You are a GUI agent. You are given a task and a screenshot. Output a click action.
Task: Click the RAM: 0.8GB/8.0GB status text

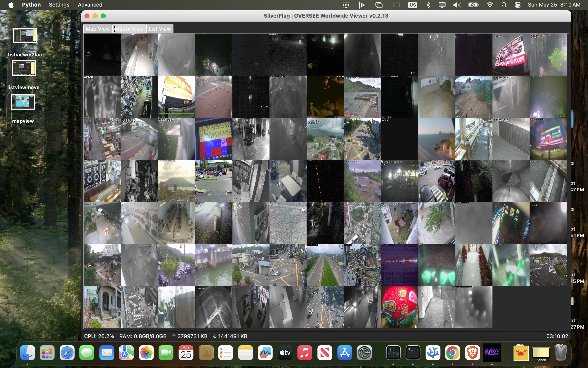click(x=143, y=336)
